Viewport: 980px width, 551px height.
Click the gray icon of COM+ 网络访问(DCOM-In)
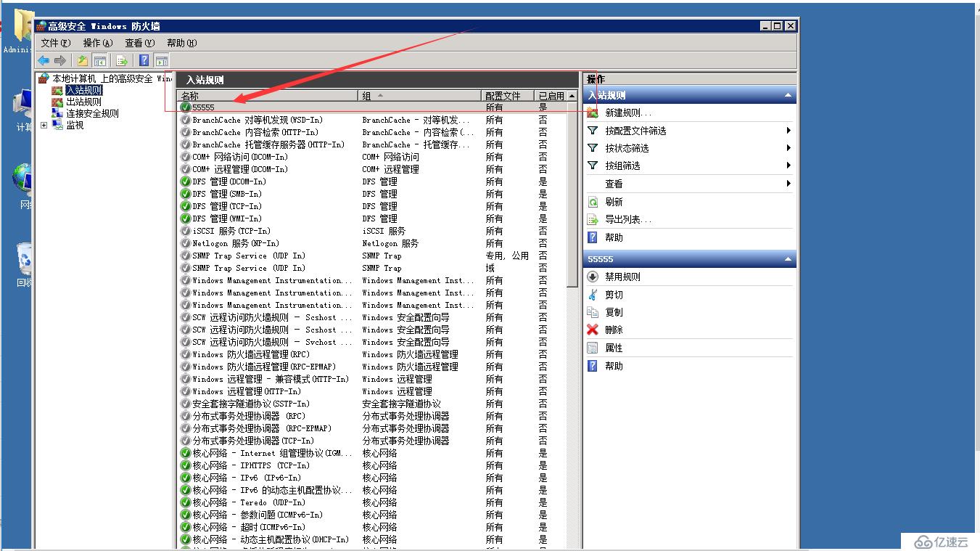(x=186, y=157)
